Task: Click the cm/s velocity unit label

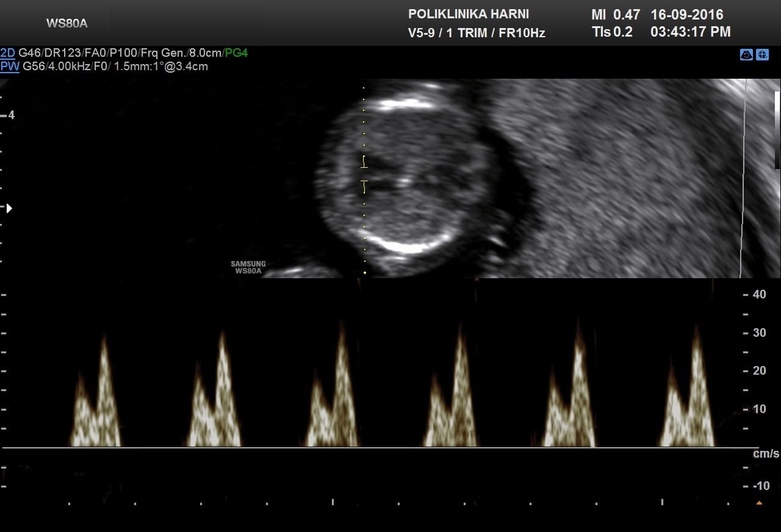Action: (766, 454)
